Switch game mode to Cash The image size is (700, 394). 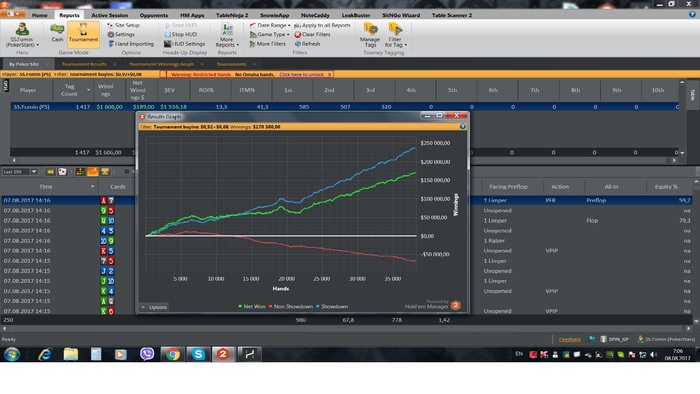tap(57, 33)
